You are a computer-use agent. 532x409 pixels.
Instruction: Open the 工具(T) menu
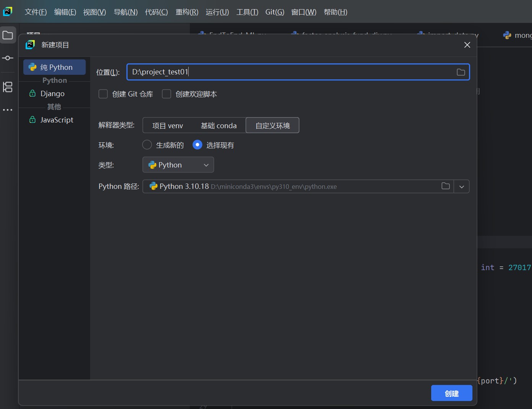coord(247,12)
